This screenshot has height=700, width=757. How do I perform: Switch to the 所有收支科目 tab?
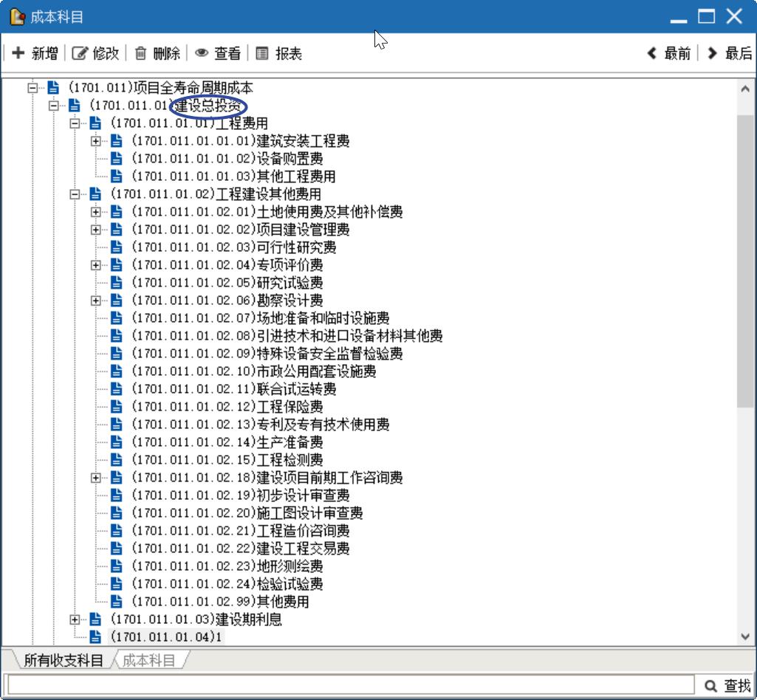[x=63, y=660]
